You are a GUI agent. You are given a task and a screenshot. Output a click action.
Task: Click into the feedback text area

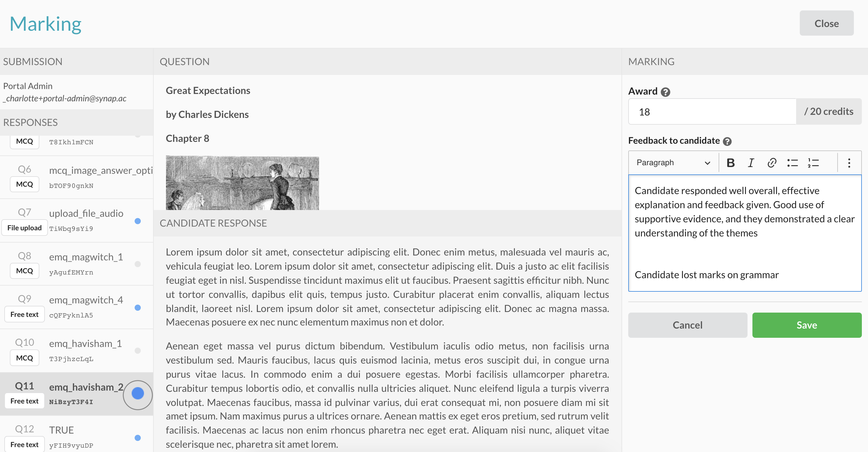(745, 233)
